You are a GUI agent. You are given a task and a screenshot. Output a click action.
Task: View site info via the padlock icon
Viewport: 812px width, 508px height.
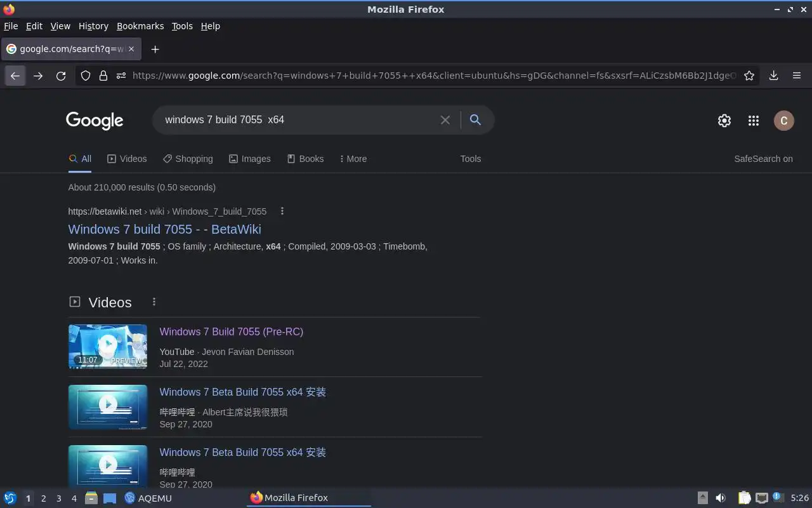pyautogui.click(x=103, y=76)
